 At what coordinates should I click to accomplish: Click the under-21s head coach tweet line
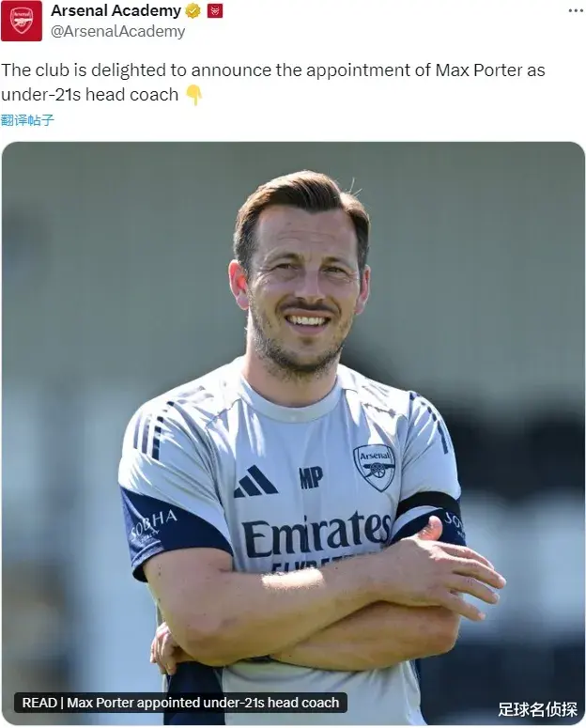coord(89,95)
